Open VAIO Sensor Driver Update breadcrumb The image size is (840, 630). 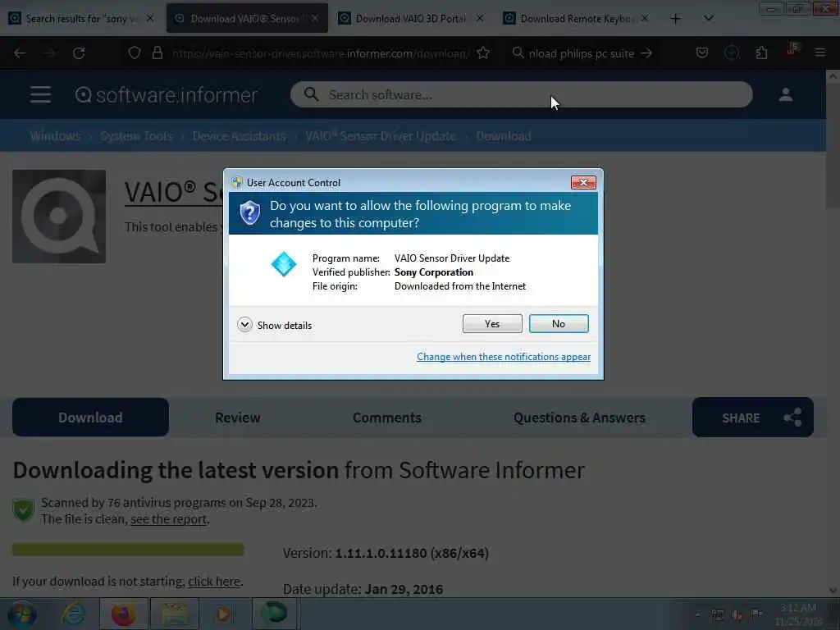click(381, 136)
